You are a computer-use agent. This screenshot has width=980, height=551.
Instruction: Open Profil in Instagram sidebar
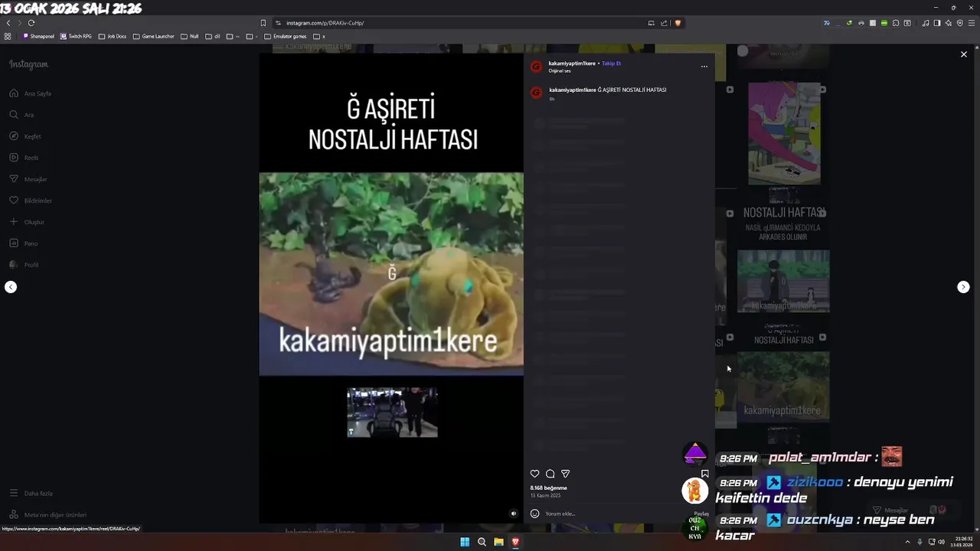click(x=24, y=265)
